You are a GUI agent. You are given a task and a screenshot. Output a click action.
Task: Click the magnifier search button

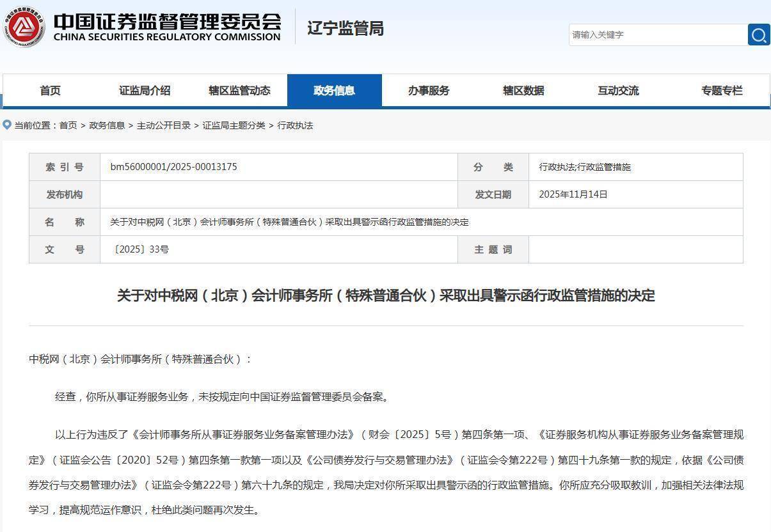(759, 35)
